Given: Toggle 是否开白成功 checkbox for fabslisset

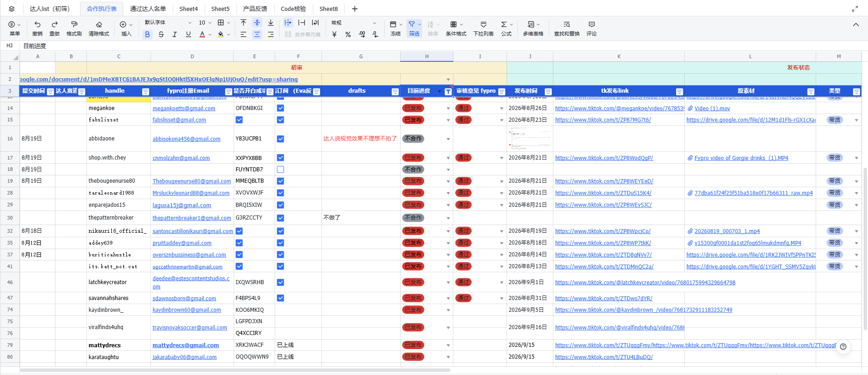Looking at the screenshot, I should pyautogui.click(x=239, y=120).
